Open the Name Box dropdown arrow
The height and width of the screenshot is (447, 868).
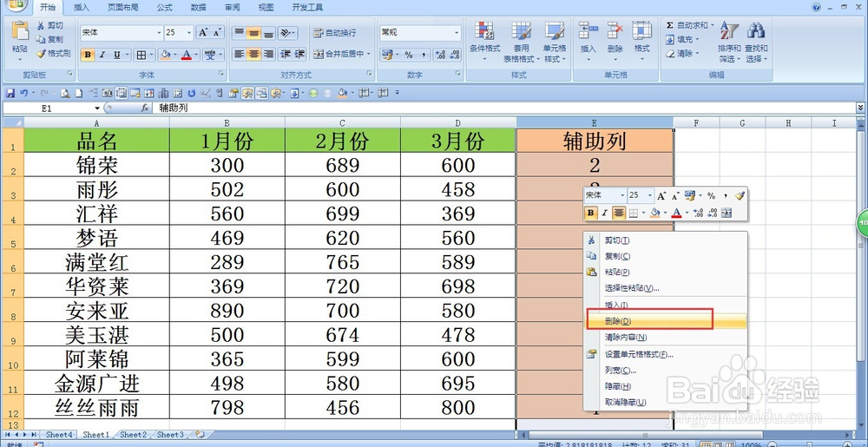pos(97,108)
